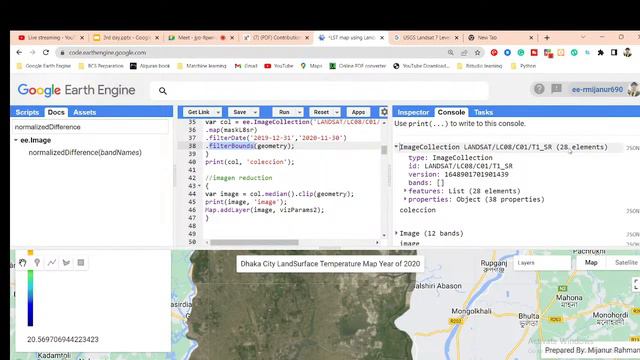Open the map Layers panel
Viewport: 640px width, 360px height.
click(542, 263)
